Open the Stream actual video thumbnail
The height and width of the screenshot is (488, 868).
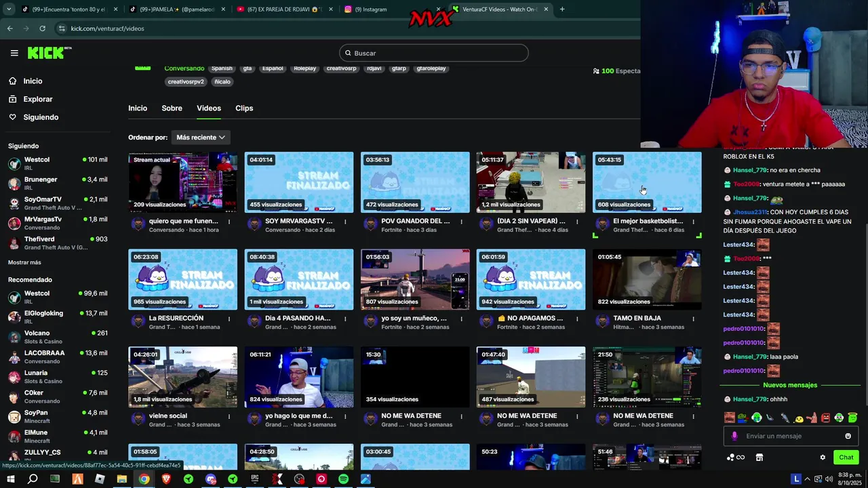click(x=183, y=182)
